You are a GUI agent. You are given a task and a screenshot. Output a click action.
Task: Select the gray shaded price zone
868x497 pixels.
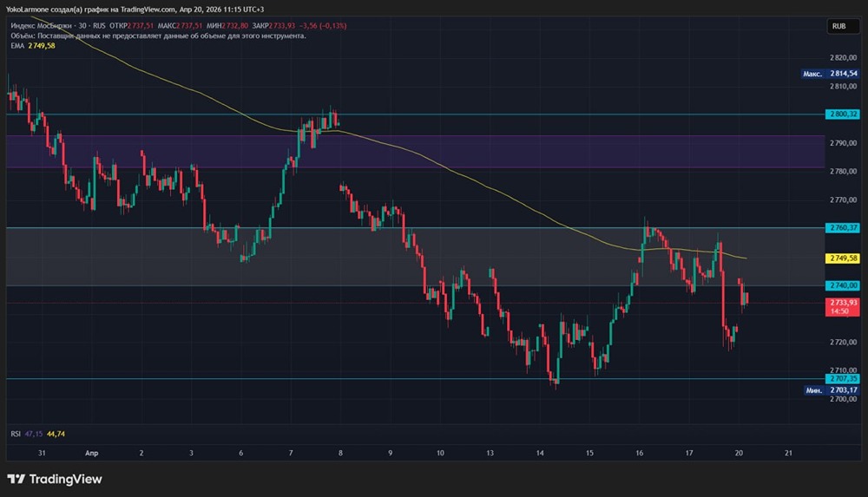[x=415, y=256]
